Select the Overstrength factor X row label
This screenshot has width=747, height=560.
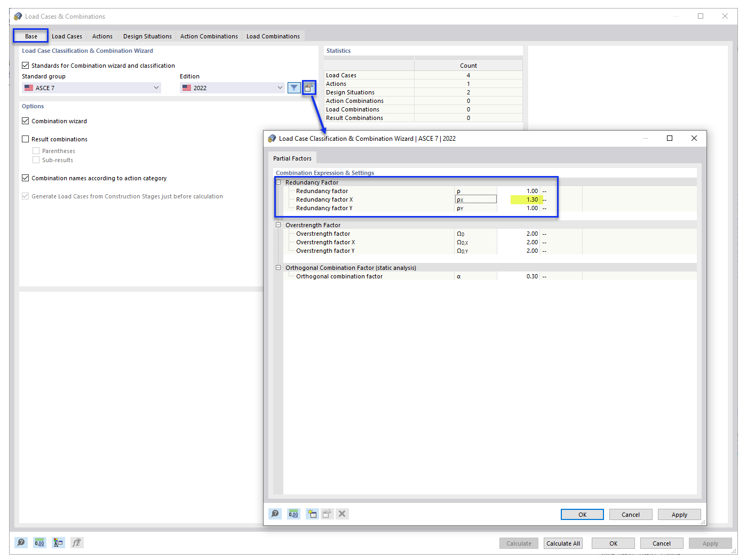(325, 242)
